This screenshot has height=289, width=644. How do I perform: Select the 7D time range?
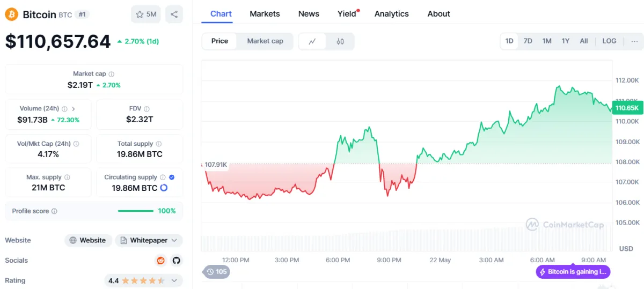click(x=528, y=41)
